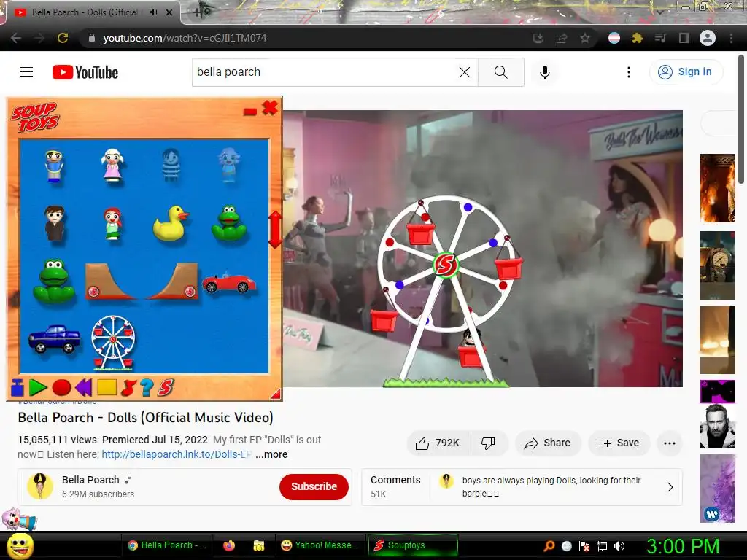Expand the description with ...more
747x560 pixels.
271,454
